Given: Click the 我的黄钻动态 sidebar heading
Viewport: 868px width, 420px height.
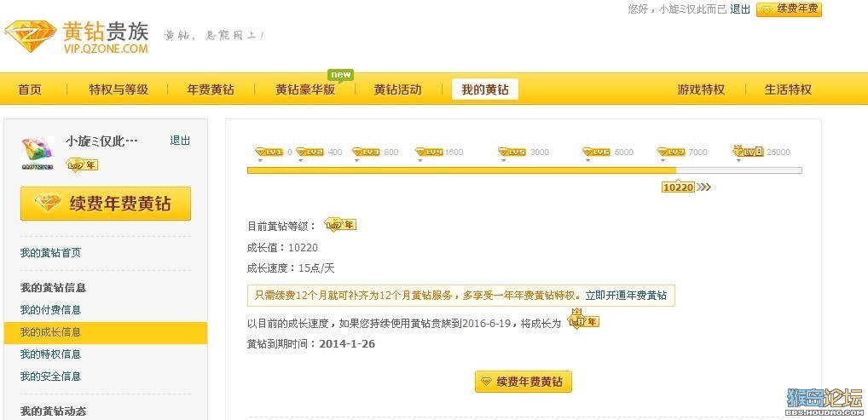Looking at the screenshot, I should point(53,411).
